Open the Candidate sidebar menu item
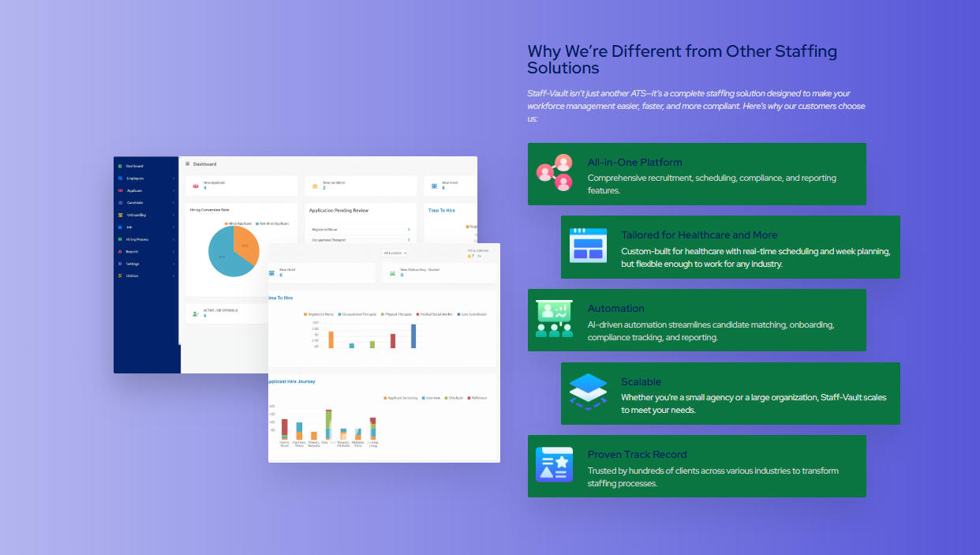Image resolution: width=980 pixels, height=555 pixels. [146, 203]
